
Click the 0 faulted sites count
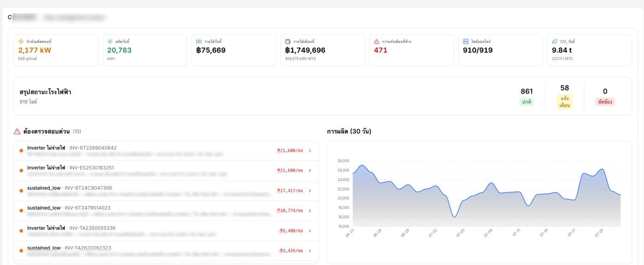coord(605,91)
